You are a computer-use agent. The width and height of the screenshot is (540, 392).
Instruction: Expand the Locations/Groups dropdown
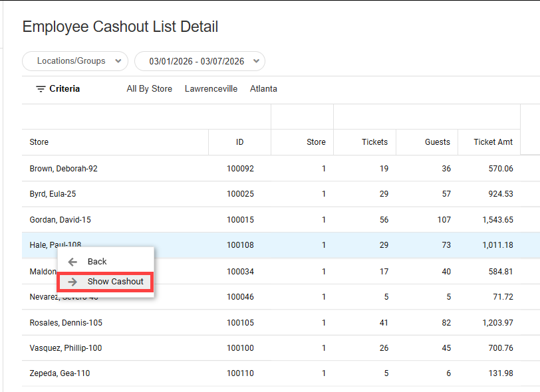[x=75, y=61]
